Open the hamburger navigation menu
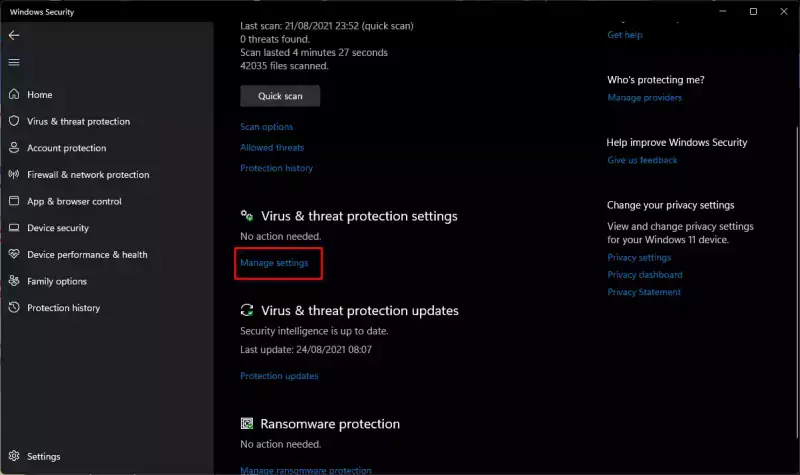Image resolution: width=800 pixels, height=475 pixels. pos(14,62)
